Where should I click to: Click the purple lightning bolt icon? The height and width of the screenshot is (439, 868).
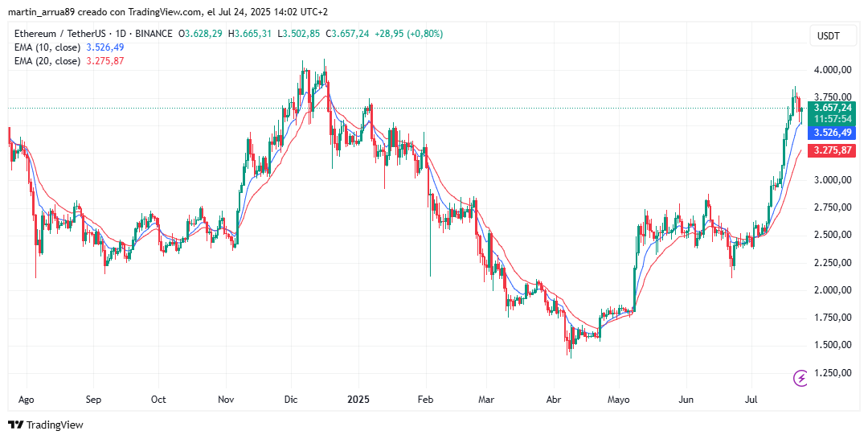tap(800, 378)
